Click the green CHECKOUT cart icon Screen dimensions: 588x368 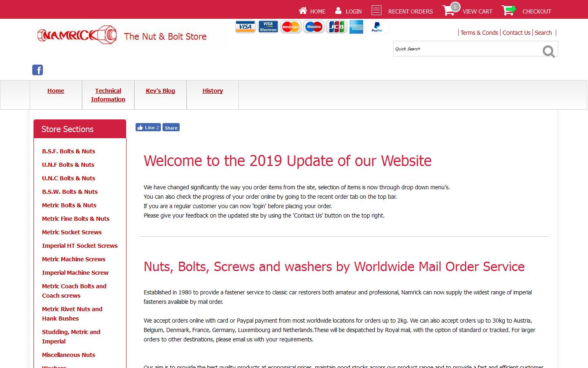click(508, 10)
